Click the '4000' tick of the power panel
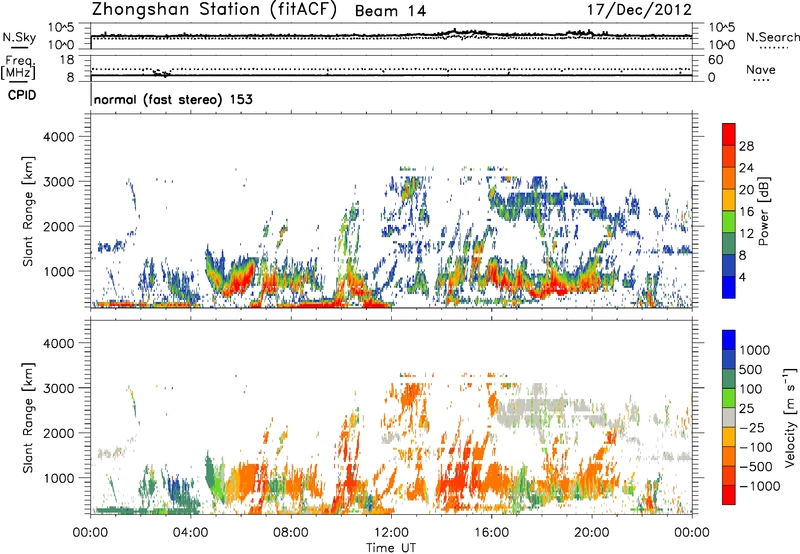Image resolution: width=800 pixels, height=554 pixels. coord(58,137)
